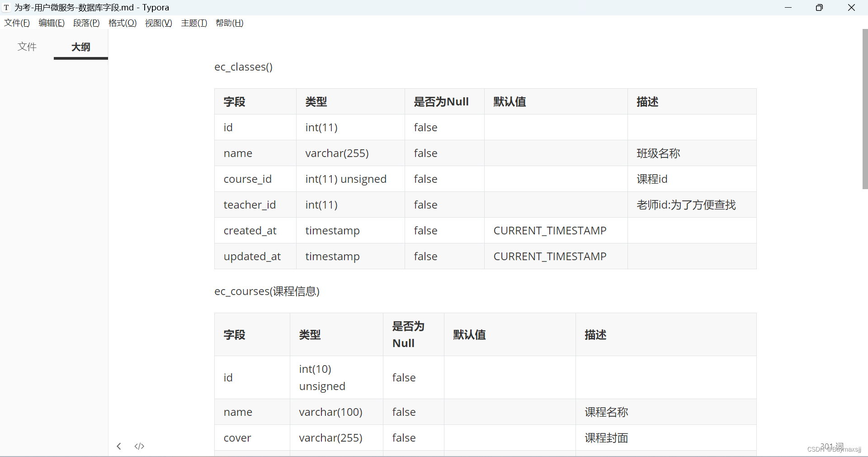Click the ec_classes() paragraph text
Viewport: 868px width, 457px height.
tap(243, 67)
